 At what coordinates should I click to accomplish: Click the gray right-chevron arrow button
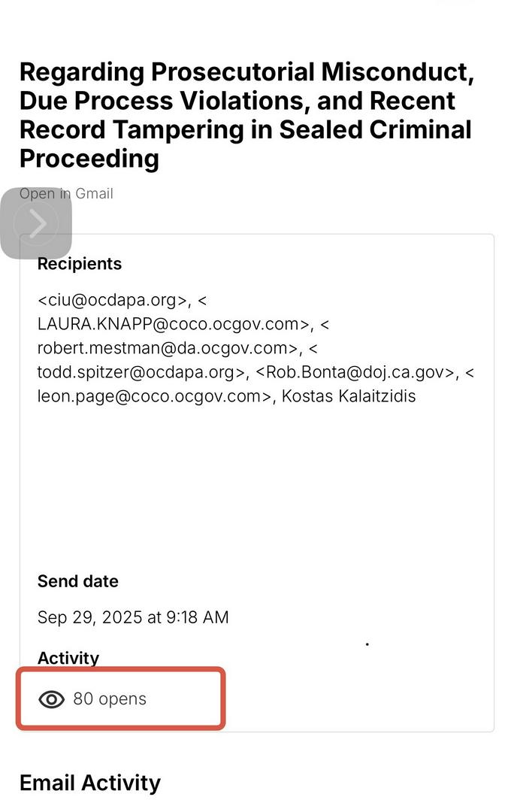click(36, 223)
